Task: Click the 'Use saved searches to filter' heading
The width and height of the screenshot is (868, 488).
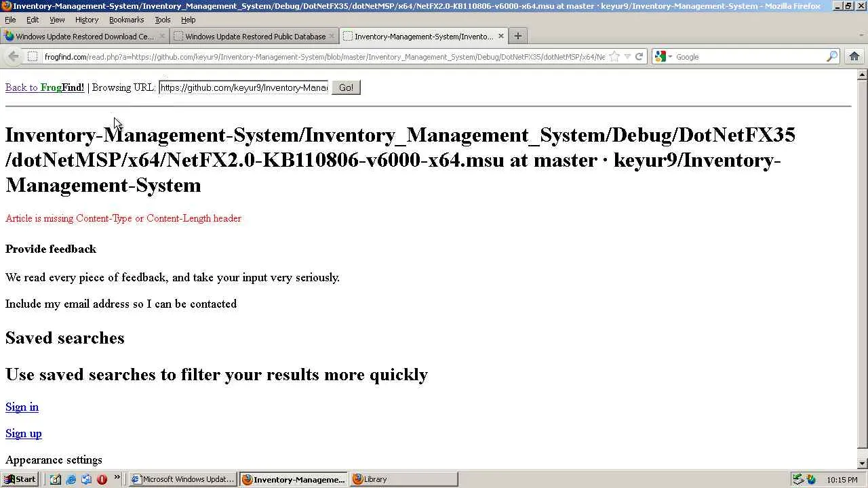Action: pyautogui.click(x=217, y=375)
